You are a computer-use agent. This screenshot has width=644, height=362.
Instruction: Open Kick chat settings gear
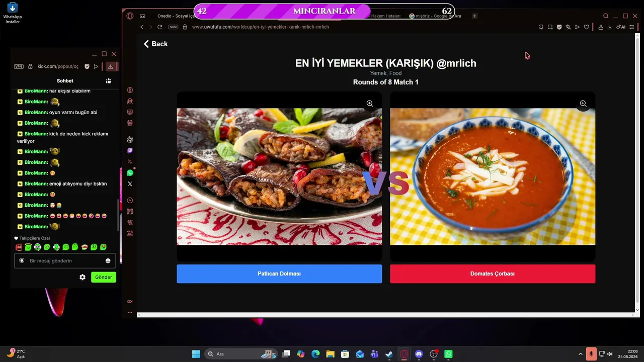coord(83,277)
